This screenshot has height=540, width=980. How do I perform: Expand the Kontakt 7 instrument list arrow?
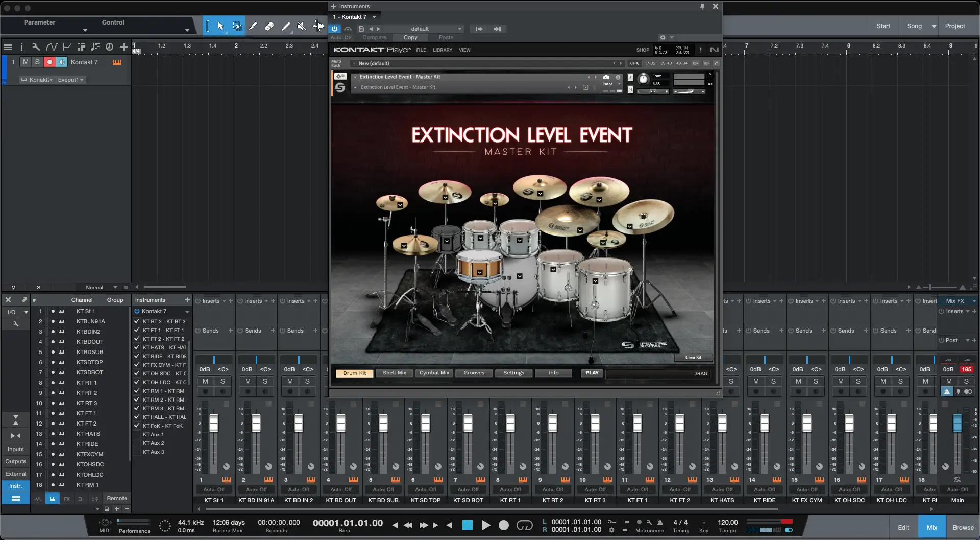point(187,311)
